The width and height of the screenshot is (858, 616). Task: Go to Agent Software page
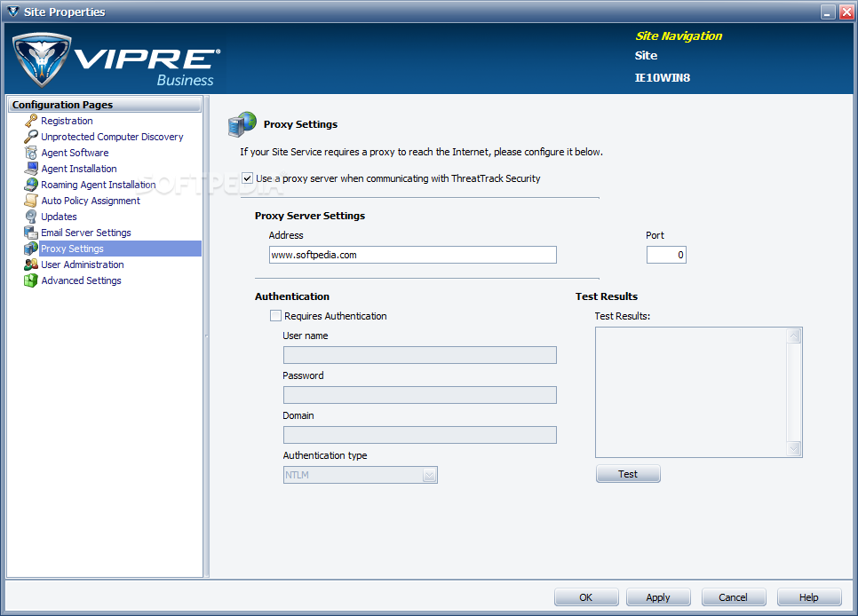tap(75, 153)
